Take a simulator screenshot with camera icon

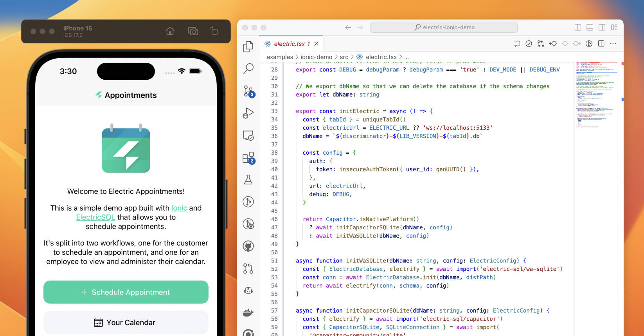193,31
